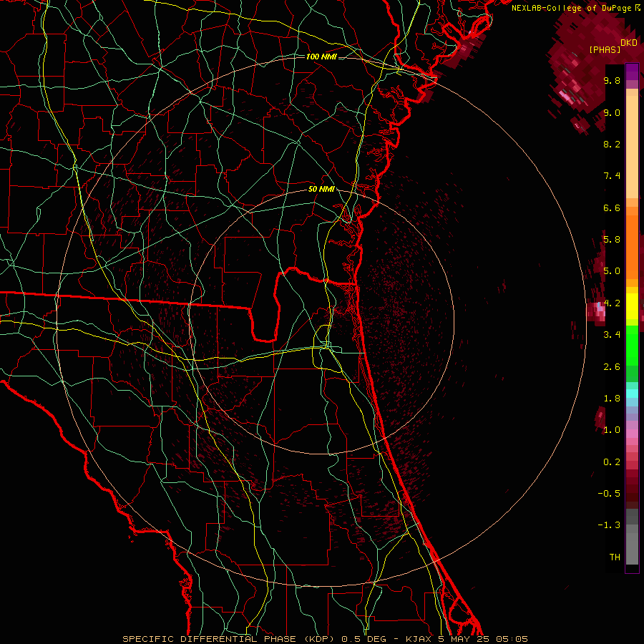Click the TH threshold label on the scale

615,557
